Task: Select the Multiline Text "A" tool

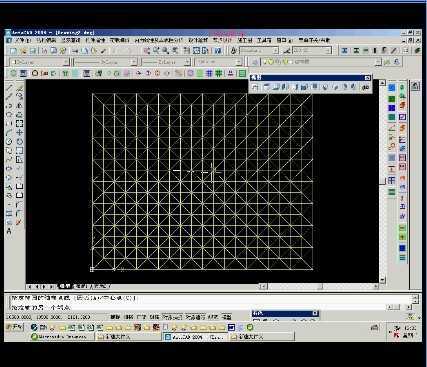Action: coord(9,231)
